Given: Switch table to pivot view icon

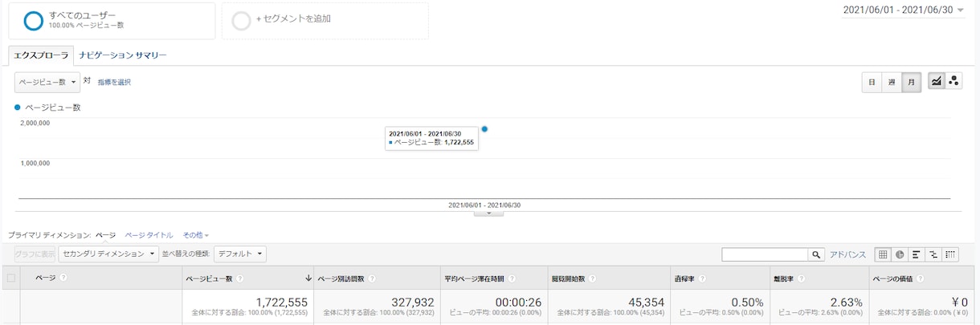Looking at the screenshot, I should click(x=950, y=254).
